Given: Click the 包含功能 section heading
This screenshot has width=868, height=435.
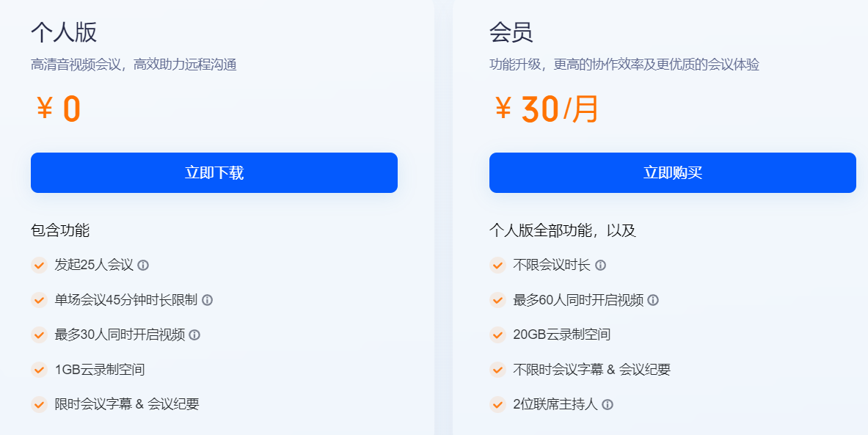Looking at the screenshot, I should tap(60, 230).
